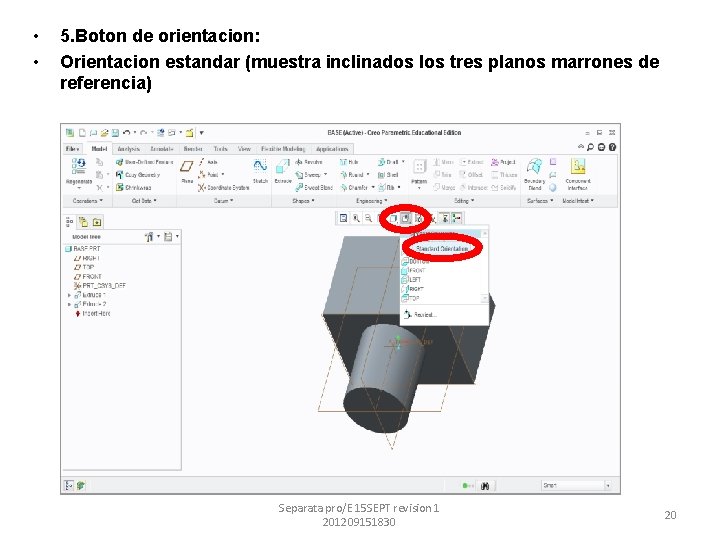The height and width of the screenshot is (540, 720).
Task: Click the Zoom Out icon in graphics toolbar
Action: [x=368, y=219]
